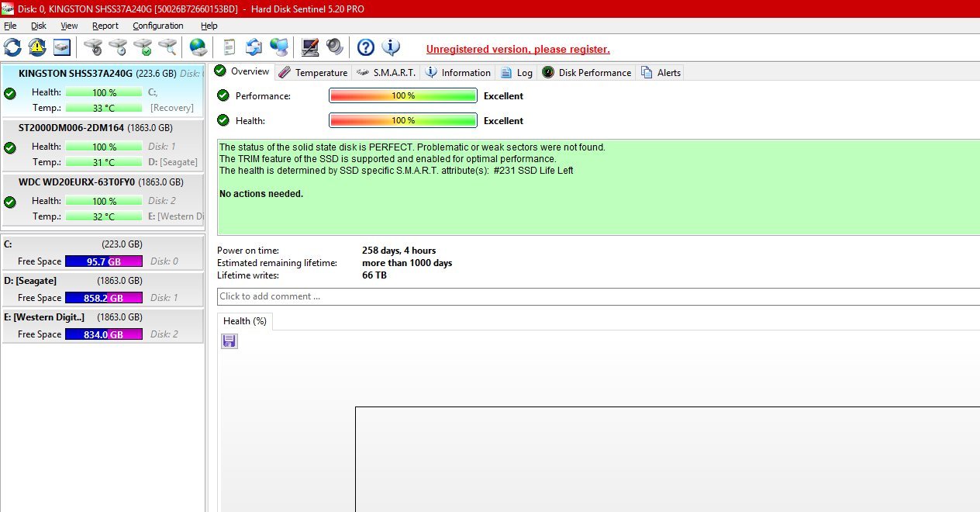Viewport: 980px width, 512px height.
Task: Switch to the Overview tab
Action: tap(243, 71)
